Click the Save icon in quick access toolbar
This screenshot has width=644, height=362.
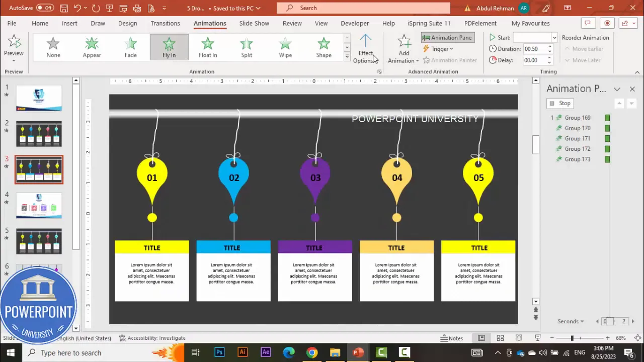[64, 8]
